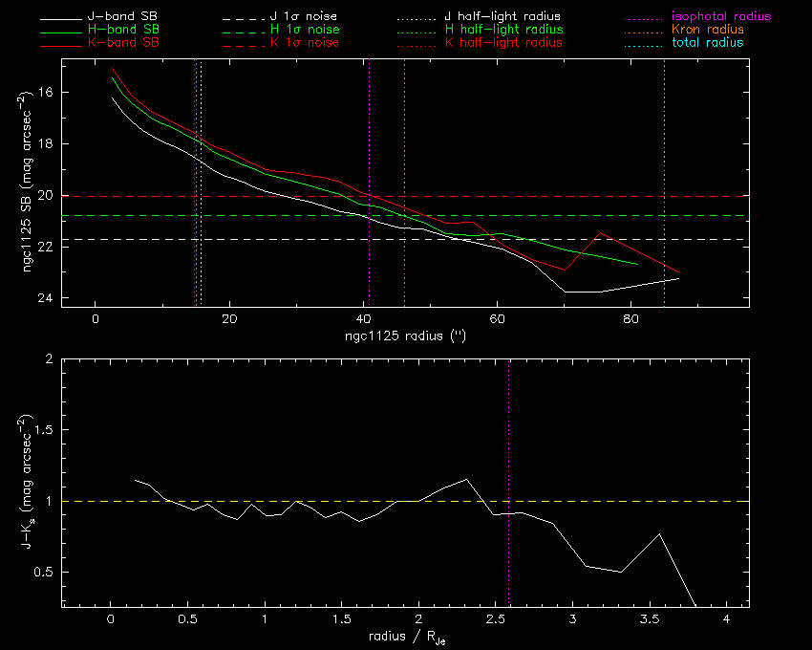
Task: Click the 'radius / R_Je' x-axis title
Action: [407, 637]
